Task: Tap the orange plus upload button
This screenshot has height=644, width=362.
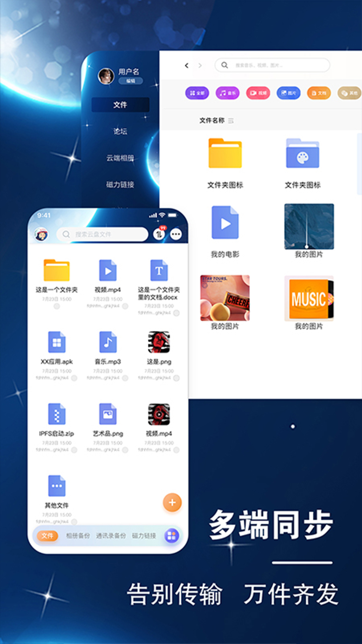Action: tap(172, 502)
